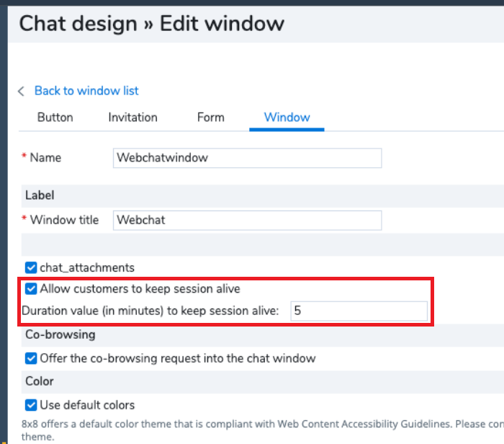This screenshot has height=444, width=504.
Task: Disable Use default colors checkbox
Action: pyautogui.click(x=31, y=405)
